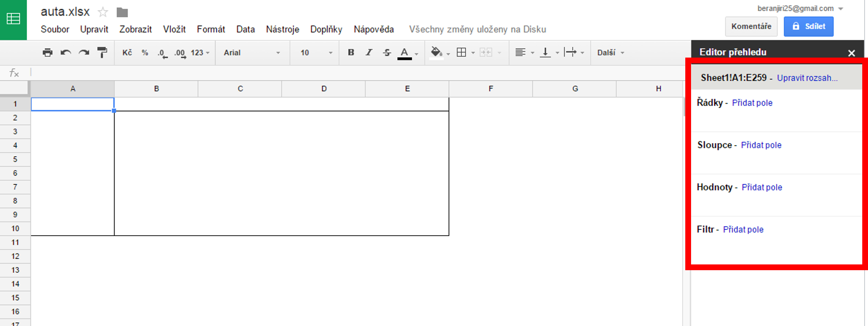Open the borders dropdown arrow
This screenshot has height=326, width=868.
coord(473,53)
